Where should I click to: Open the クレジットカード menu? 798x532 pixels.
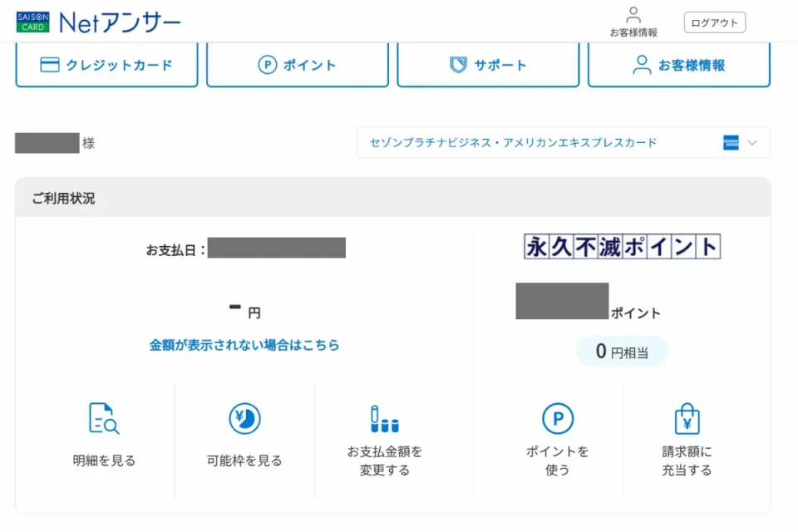pyautogui.click(x=106, y=65)
